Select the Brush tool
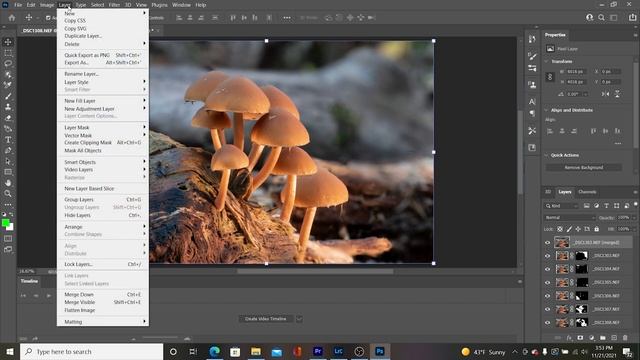Screen dimensions: 640x360 (8, 96)
